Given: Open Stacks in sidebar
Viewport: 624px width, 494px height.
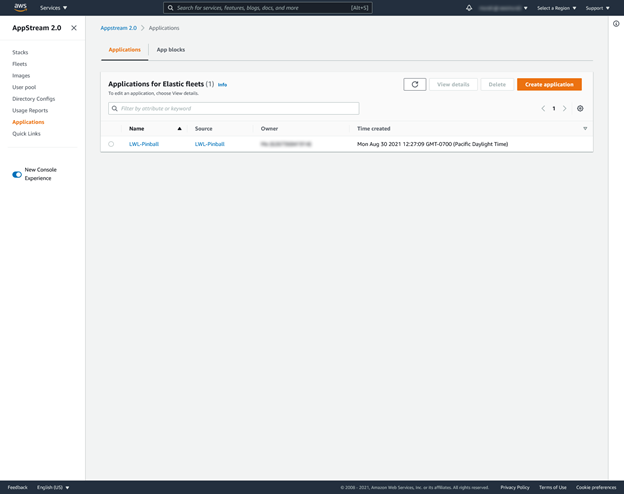Looking at the screenshot, I should tap(20, 52).
